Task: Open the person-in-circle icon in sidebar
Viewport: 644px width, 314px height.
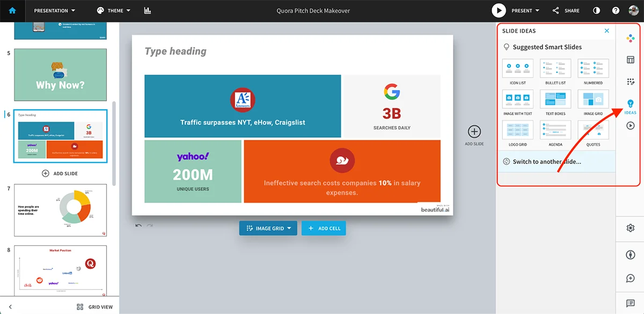Action: tap(631, 255)
